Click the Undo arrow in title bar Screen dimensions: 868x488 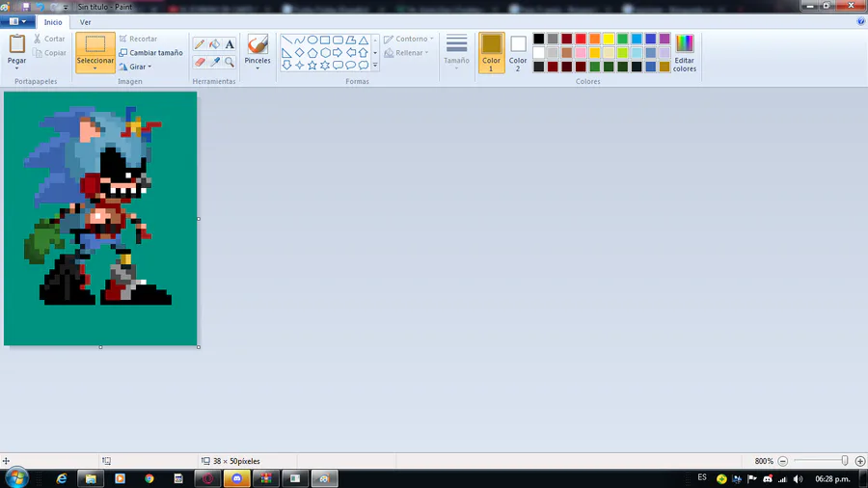(x=40, y=7)
